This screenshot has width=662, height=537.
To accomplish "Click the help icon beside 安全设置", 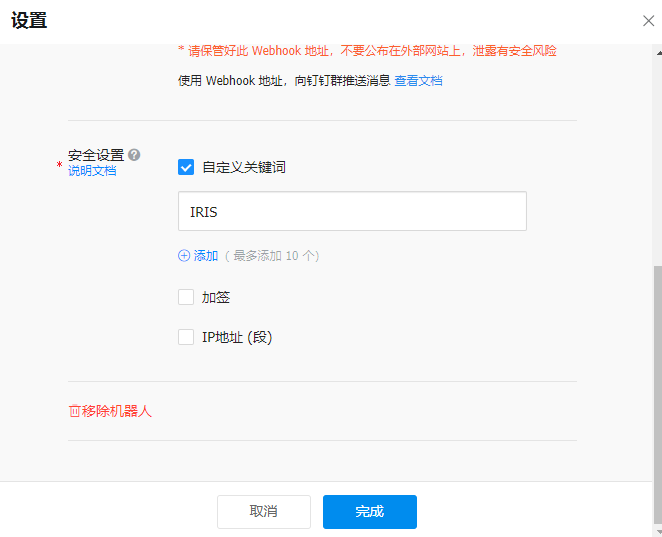I will (x=134, y=155).
